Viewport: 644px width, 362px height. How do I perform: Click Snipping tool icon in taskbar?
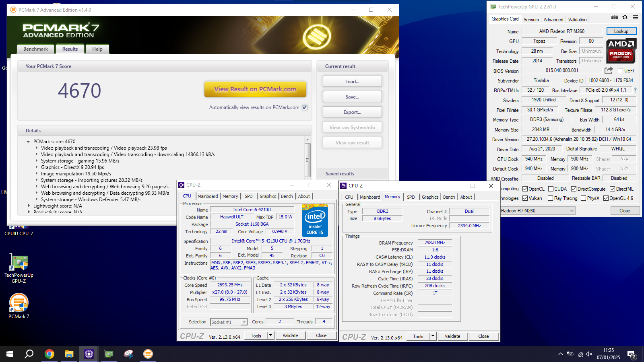[x=128, y=354]
